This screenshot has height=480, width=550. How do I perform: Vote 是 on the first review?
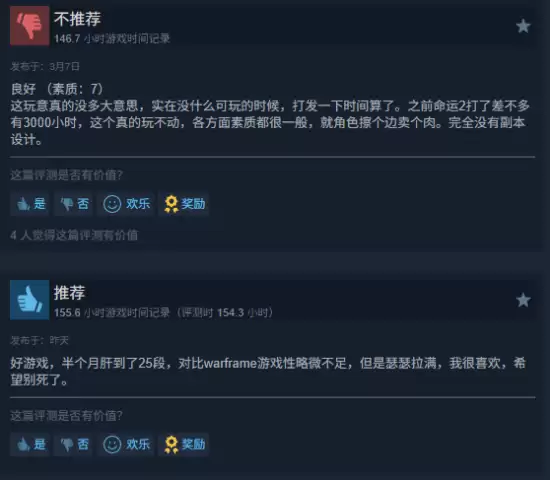coord(30,204)
